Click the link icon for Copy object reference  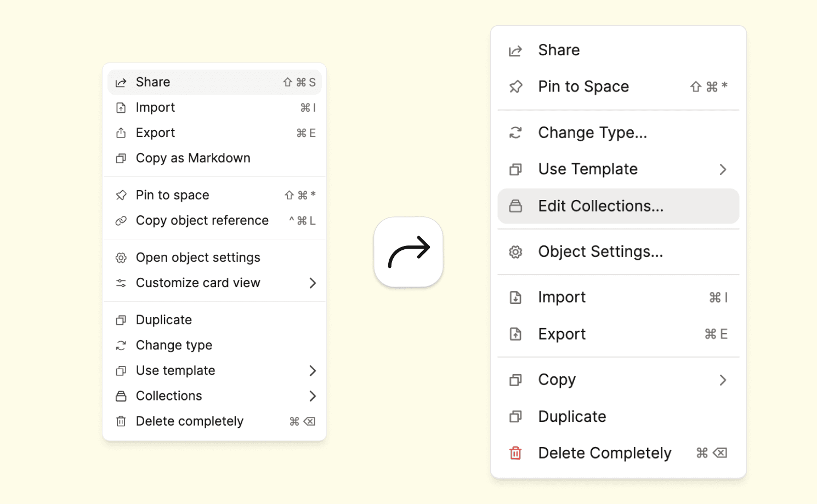coord(121,221)
